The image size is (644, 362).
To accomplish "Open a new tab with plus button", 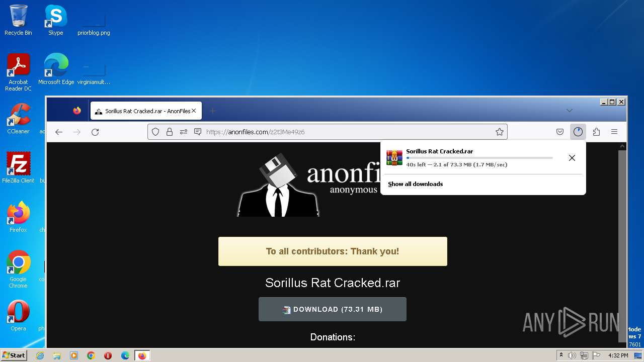I will pos(213,111).
